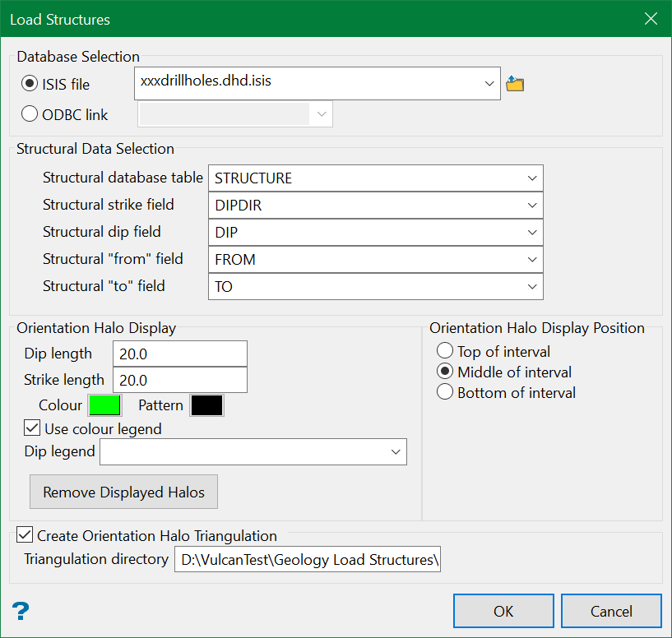This screenshot has width=672, height=638.
Task: Click the browse folder icon for ISIS file
Action: 515,84
